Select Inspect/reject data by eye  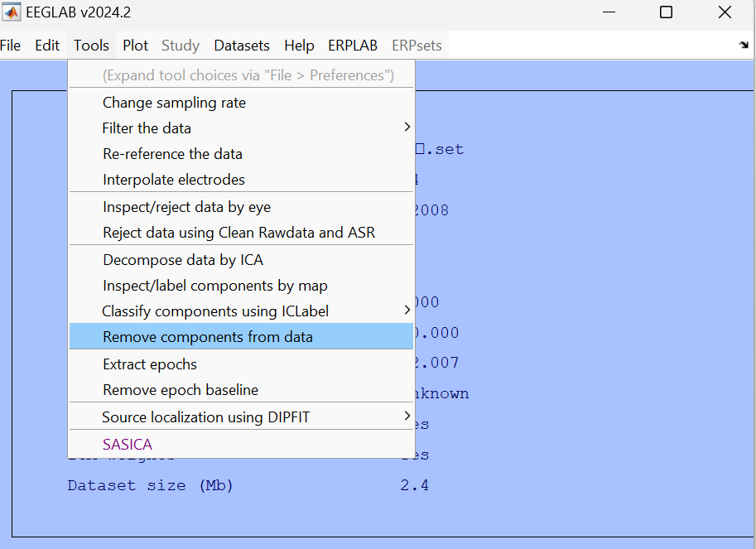[x=242, y=207]
